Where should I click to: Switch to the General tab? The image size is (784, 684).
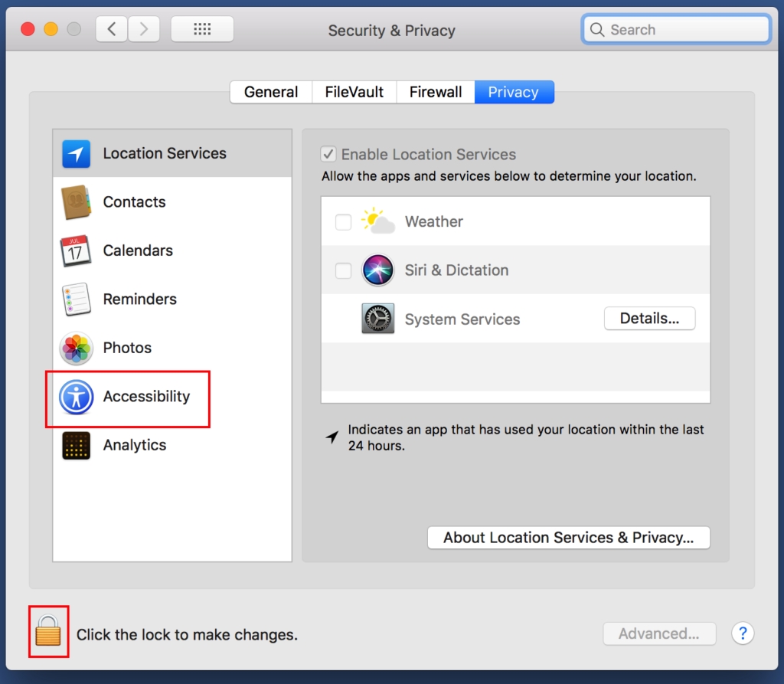(x=271, y=92)
